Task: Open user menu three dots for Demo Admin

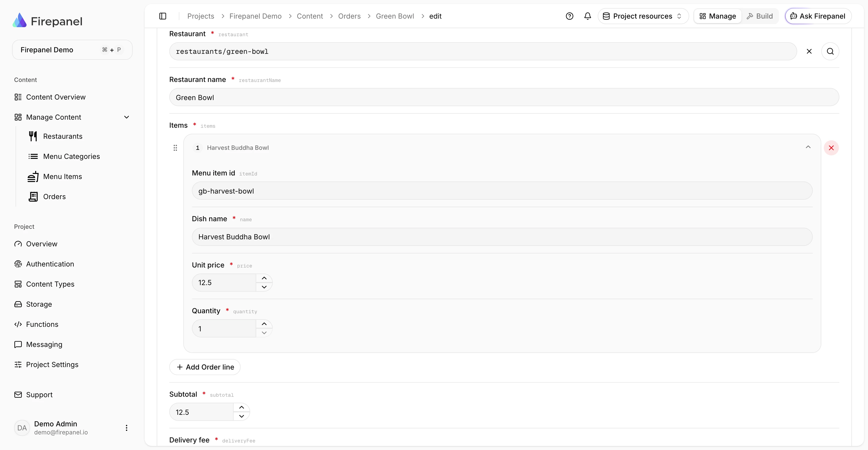Action: (x=126, y=428)
